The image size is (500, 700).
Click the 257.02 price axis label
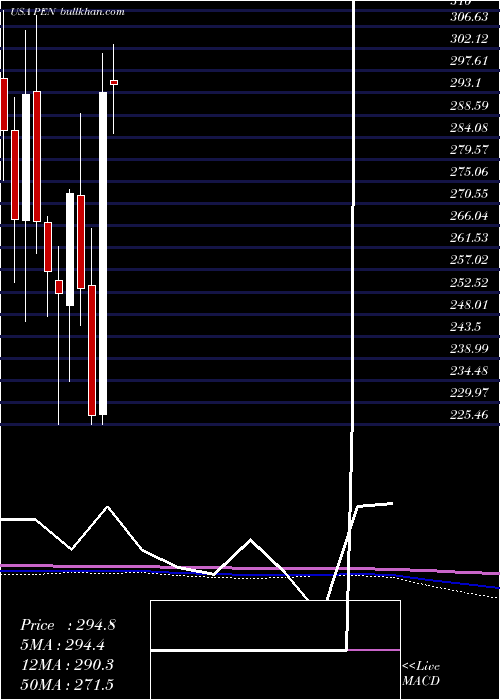469,260
